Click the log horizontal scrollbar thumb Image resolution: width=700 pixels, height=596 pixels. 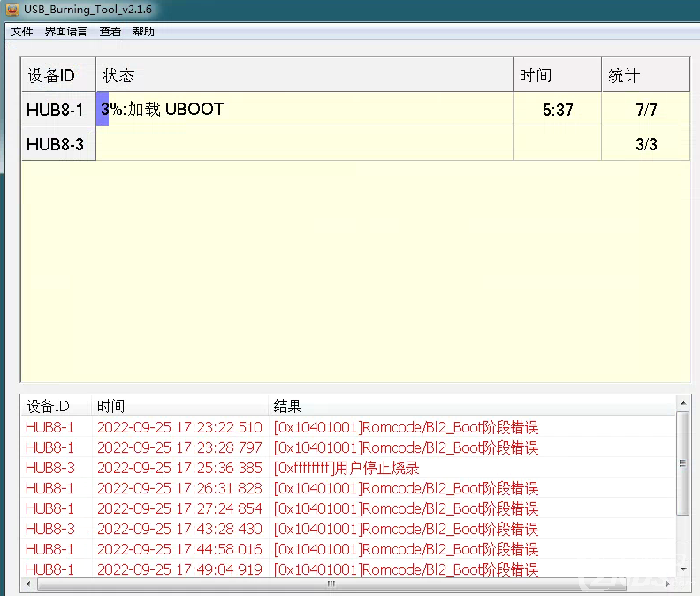[331, 584]
